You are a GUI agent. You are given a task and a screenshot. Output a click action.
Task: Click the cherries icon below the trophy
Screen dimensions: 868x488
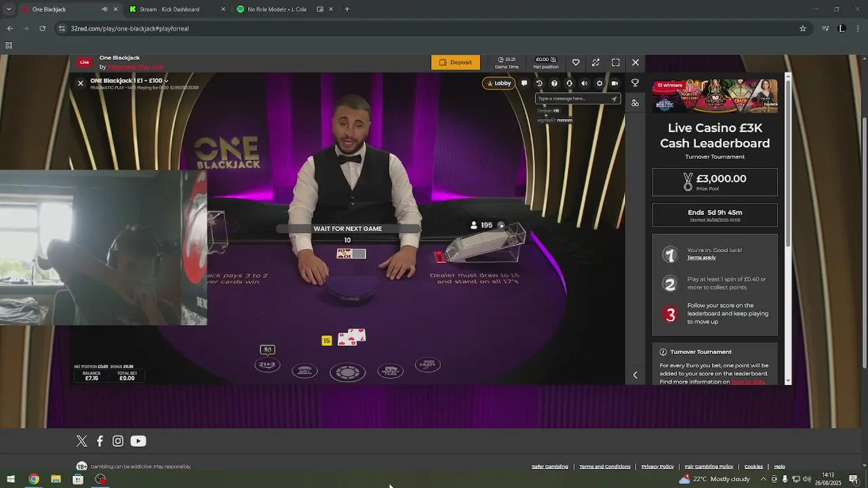click(x=635, y=103)
